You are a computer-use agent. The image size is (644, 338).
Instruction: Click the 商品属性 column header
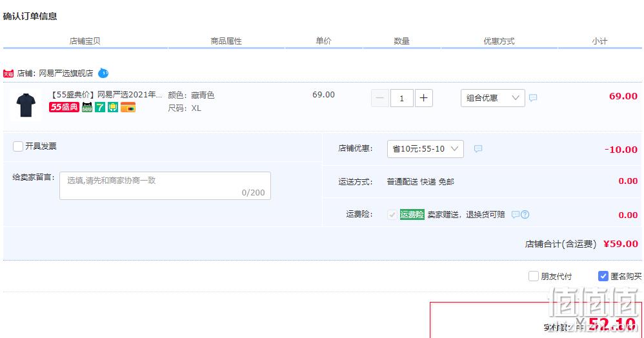click(x=226, y=41)
